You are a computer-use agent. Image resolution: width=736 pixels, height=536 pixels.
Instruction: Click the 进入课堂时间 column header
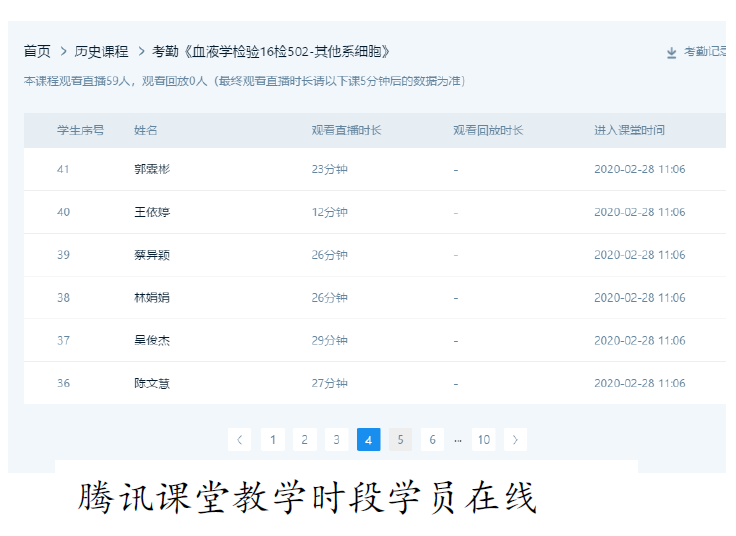(629, 130)
